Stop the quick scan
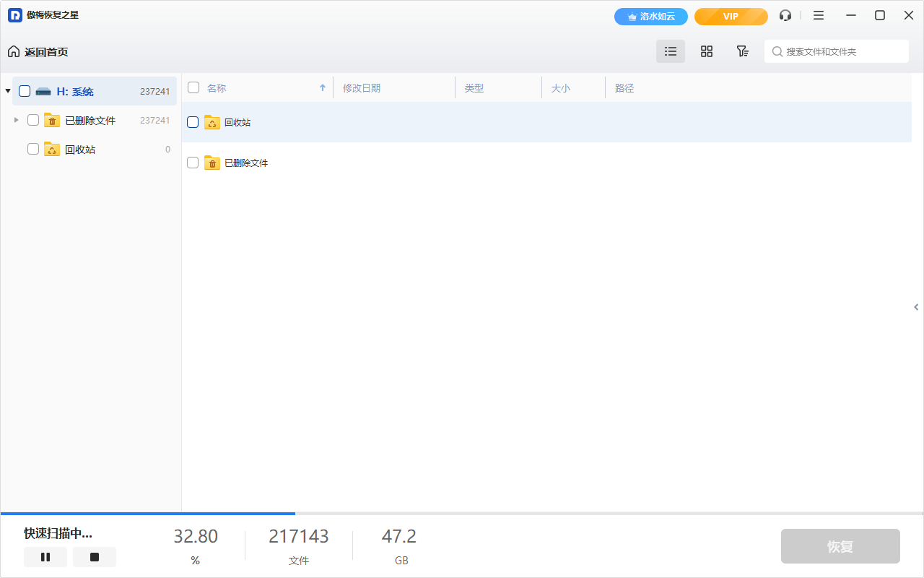The image size is (924, 578). click(x=95, y=557)
